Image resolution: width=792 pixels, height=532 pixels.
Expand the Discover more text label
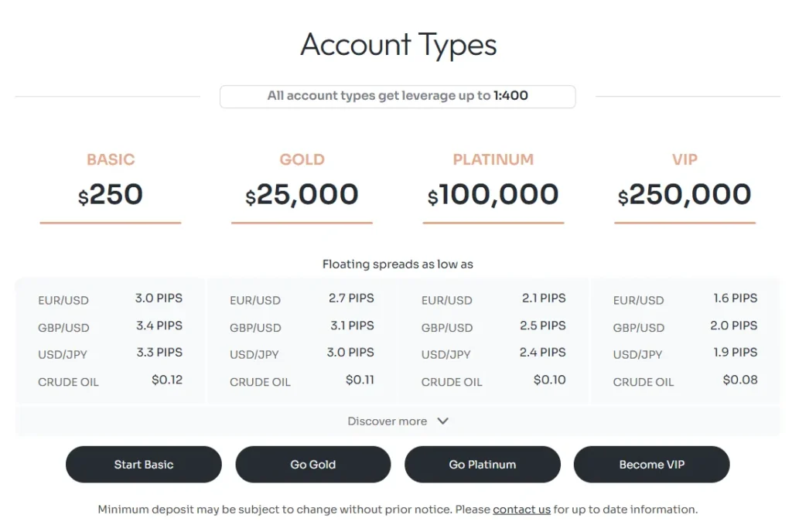[387, 421]
